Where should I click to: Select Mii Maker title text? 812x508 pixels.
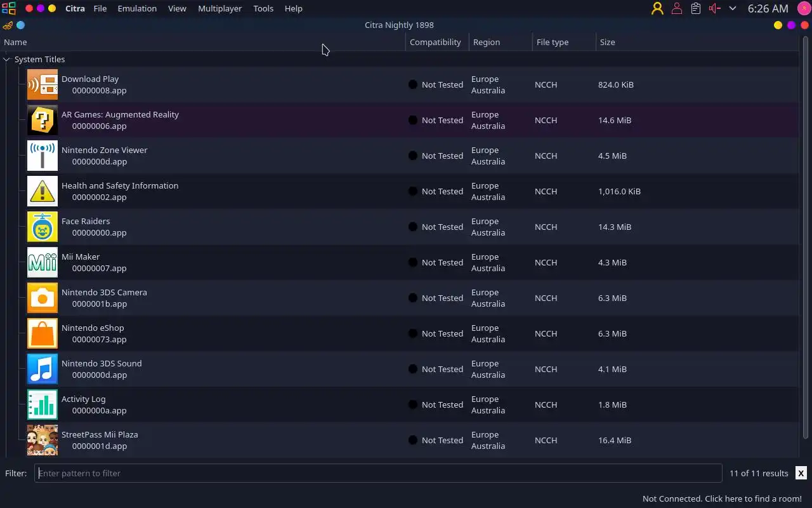click(81, 257)
